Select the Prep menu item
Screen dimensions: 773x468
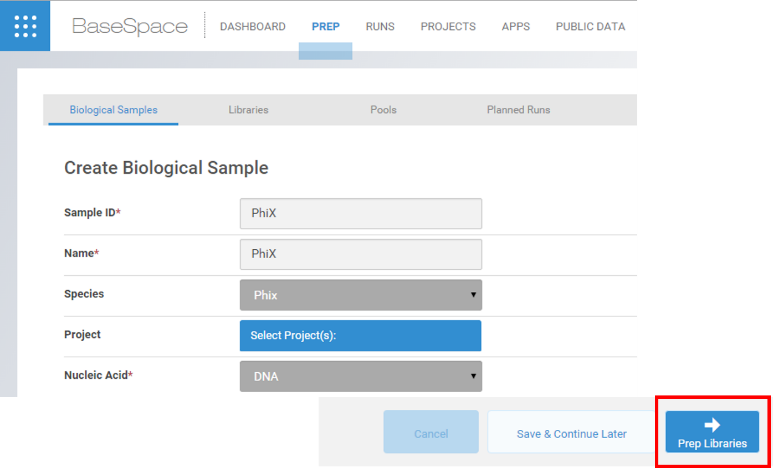[x=325, y=27]
